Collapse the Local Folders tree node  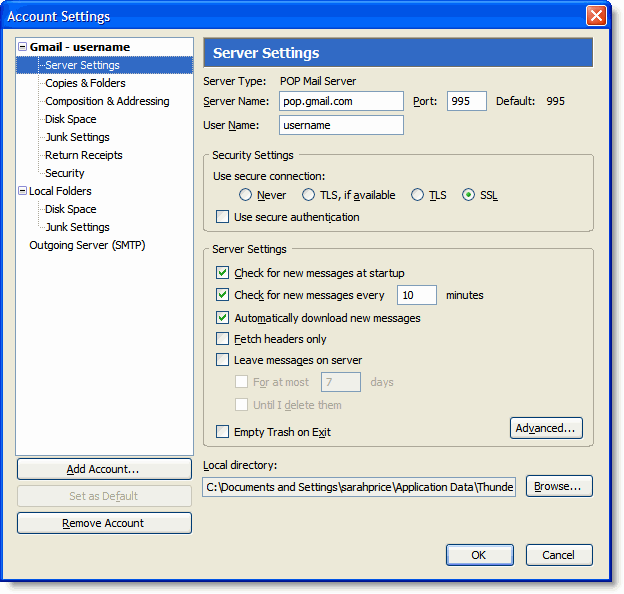(23, 191)
